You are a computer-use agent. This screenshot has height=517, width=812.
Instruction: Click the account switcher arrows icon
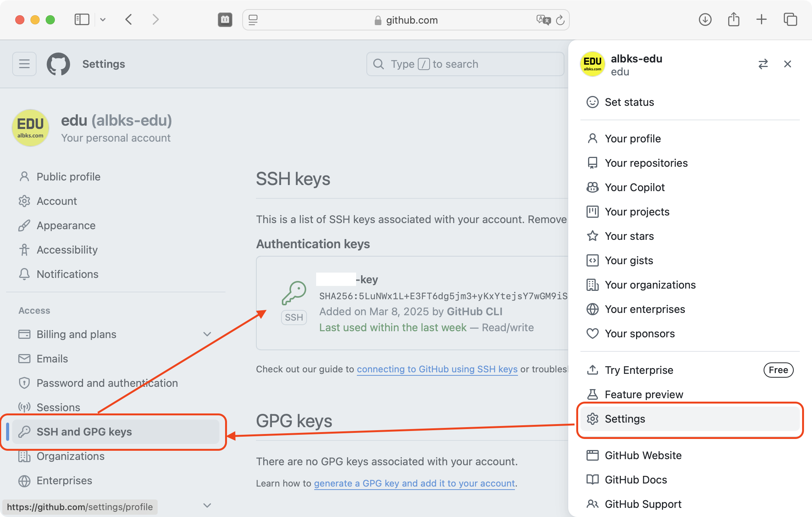[x=763, y=64]
